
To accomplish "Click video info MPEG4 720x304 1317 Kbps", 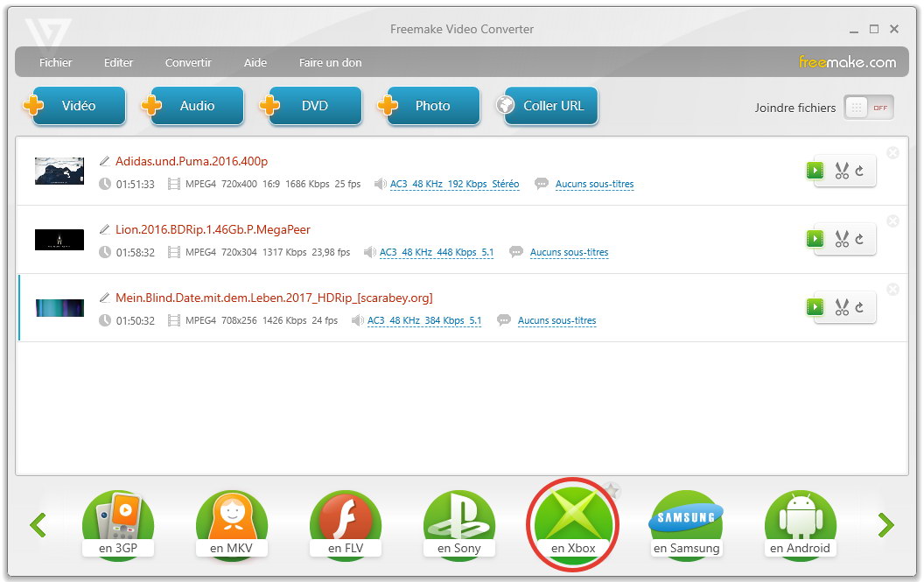I will (268, 252).
